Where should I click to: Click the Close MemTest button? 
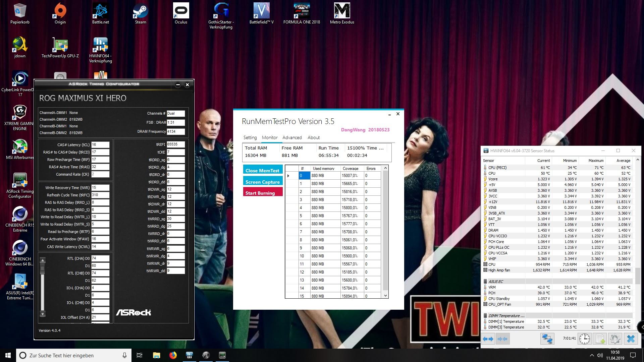[263, 169]
